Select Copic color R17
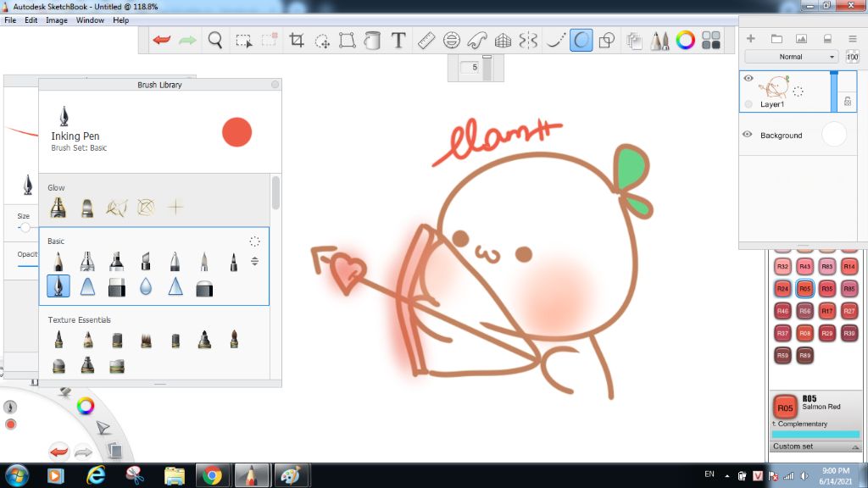 827,311
